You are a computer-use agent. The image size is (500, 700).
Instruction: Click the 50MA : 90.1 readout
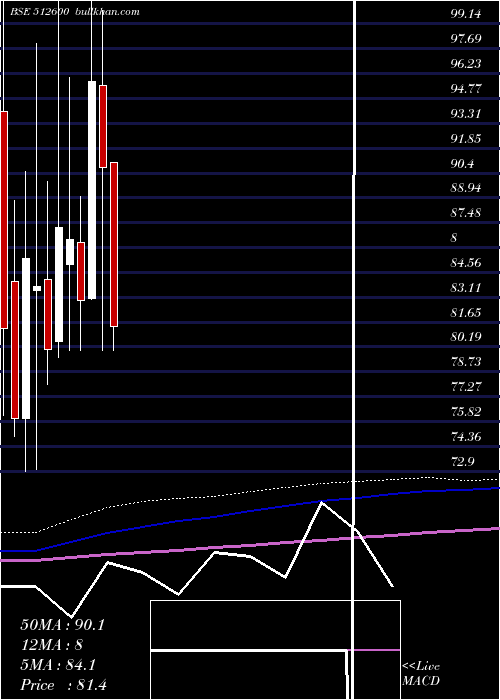click(x=62, y=625)
